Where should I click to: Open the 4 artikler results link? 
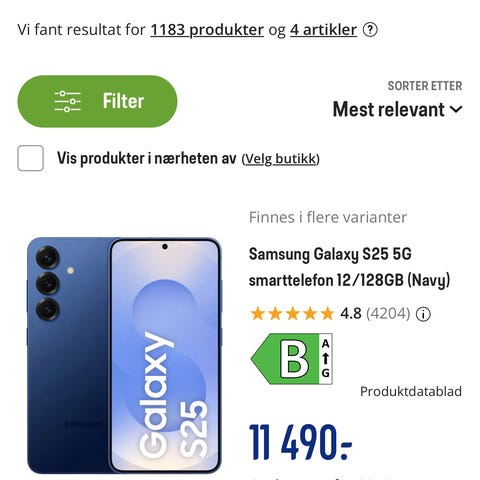(323, 30)
